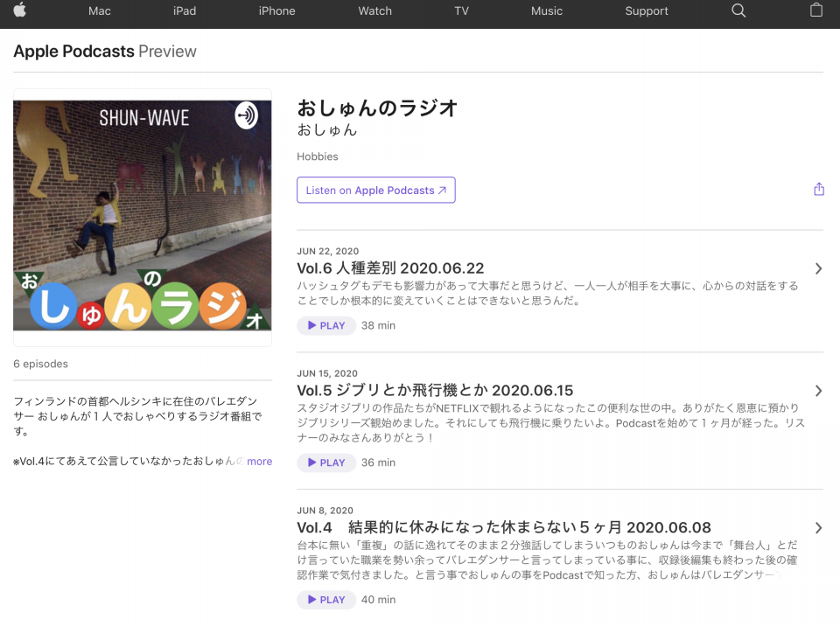Play episode Vol.5 ジブリとか飛行機とか
This screenshot has width=840, height=626.
click(x=326, y=463)
